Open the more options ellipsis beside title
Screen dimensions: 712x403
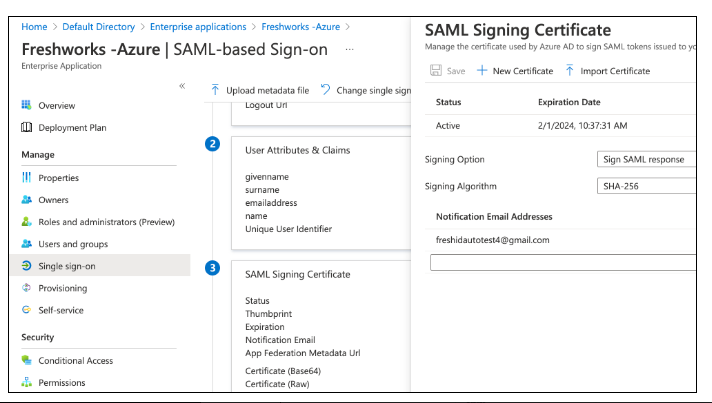[349, 49]
